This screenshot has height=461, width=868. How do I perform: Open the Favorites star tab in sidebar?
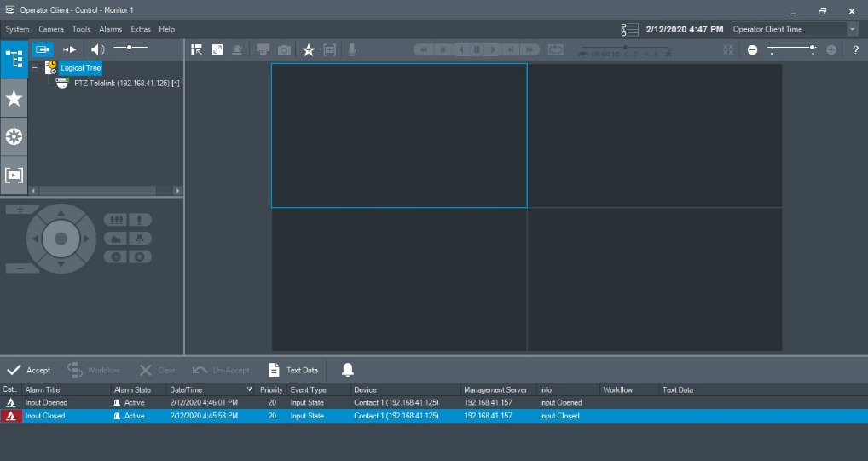[x=14, y=99]
